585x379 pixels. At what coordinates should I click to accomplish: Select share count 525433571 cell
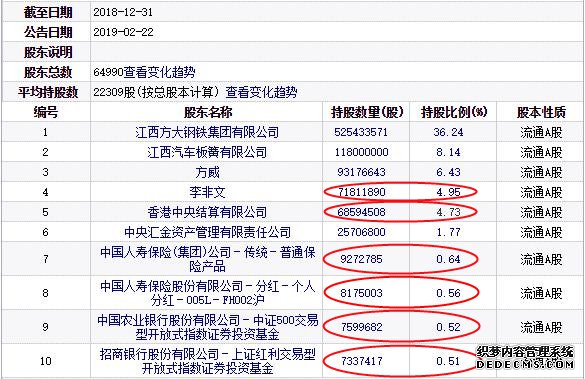coord(361,132)
